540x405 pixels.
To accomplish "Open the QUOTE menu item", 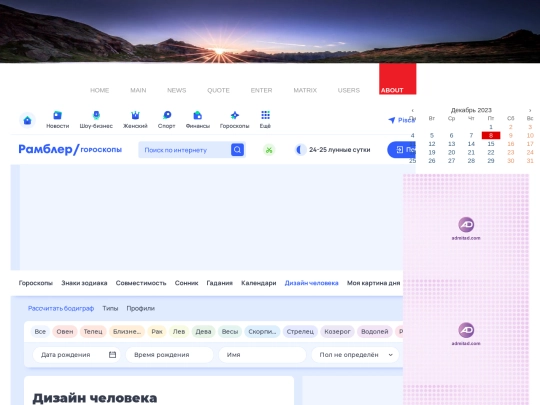I will tap(218, 90).
